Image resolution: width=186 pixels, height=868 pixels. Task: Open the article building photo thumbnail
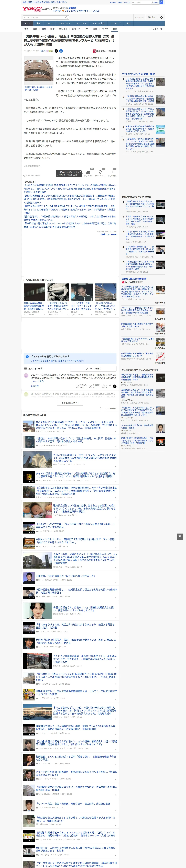39,71
